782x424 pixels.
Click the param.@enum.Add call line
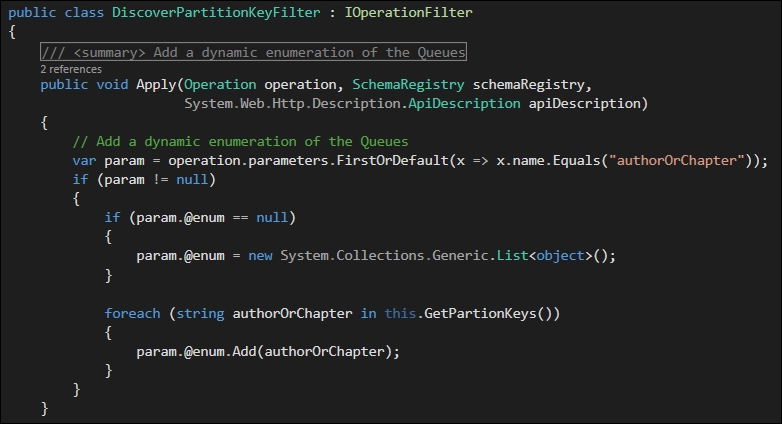coord(268,351)
